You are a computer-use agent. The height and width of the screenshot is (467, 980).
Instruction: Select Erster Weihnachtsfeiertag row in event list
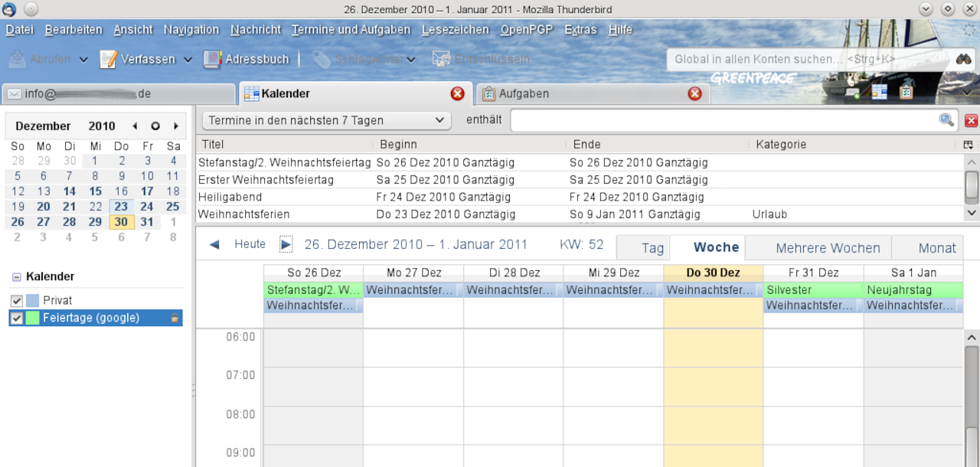(x=580, y=180)
